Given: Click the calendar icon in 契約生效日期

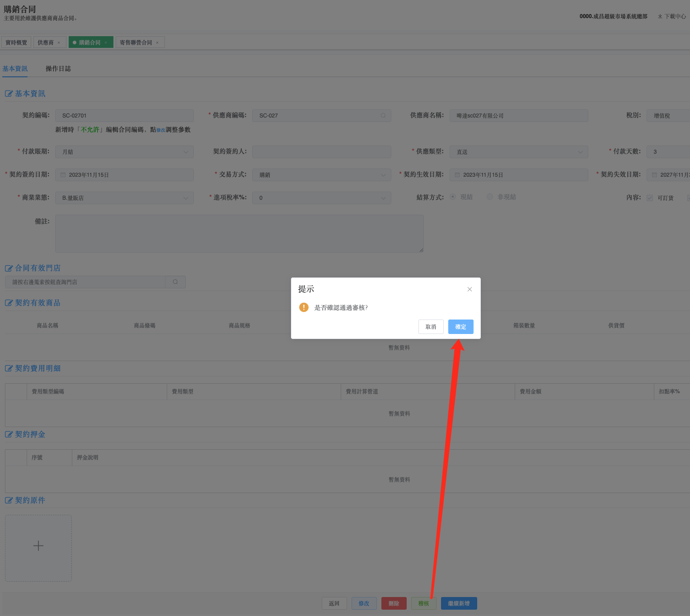Looking at the screenshot, I should click(457, 175).
